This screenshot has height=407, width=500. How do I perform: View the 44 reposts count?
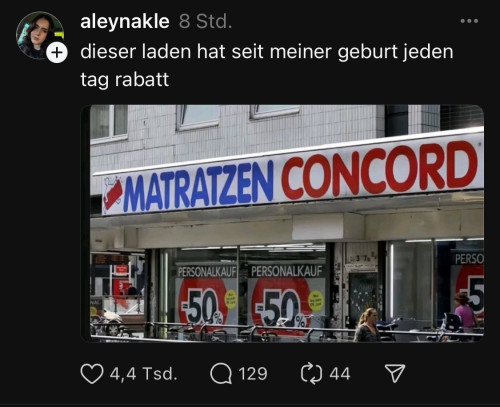[340, 374]
